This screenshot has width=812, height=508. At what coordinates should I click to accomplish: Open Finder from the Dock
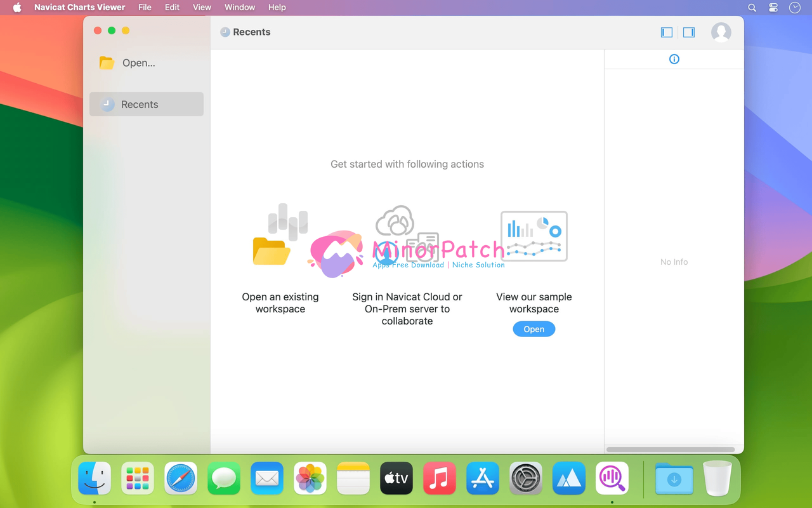(95, 478)
